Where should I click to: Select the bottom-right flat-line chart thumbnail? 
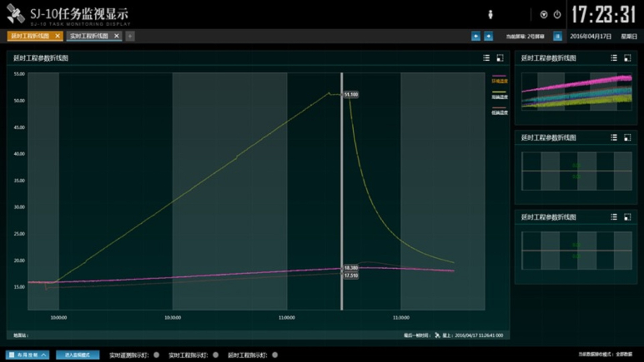click(576, 250)
